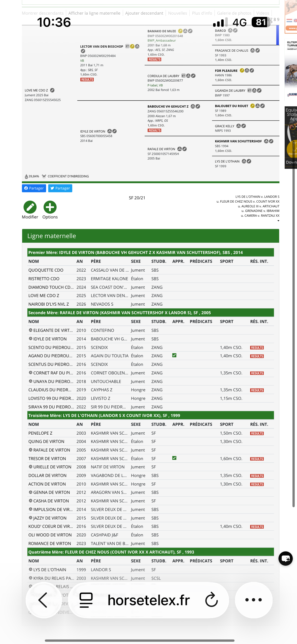
Task: Collapse the Ligne maternelle panel header
Action: 151,236
